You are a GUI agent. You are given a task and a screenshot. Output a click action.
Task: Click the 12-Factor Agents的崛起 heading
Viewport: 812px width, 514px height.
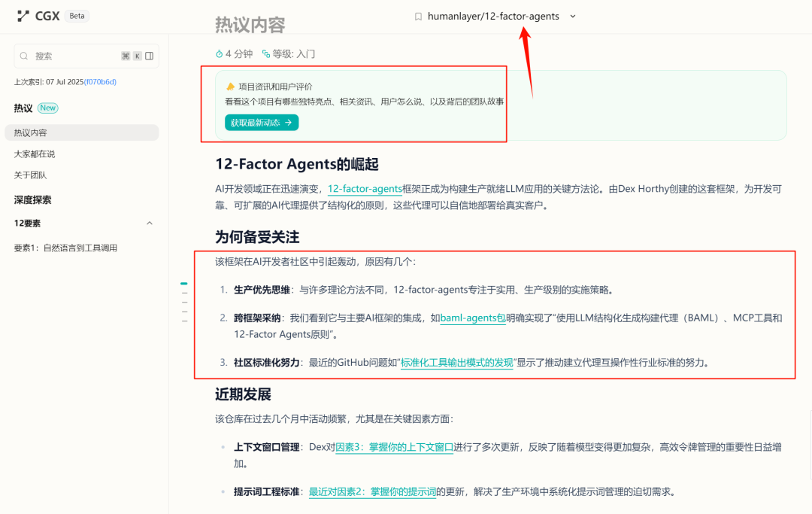tap(297, 164)
